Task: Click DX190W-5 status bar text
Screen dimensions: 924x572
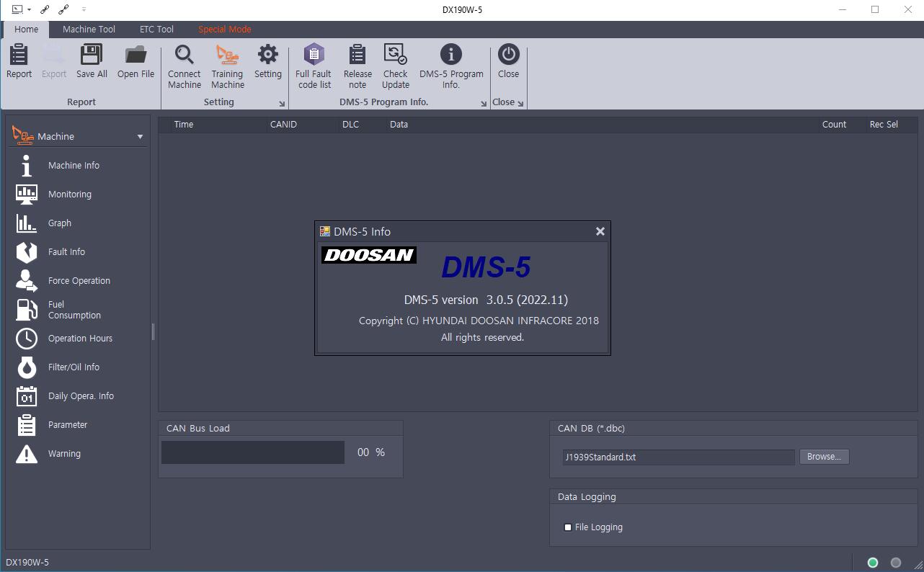Action: [27, 563]
